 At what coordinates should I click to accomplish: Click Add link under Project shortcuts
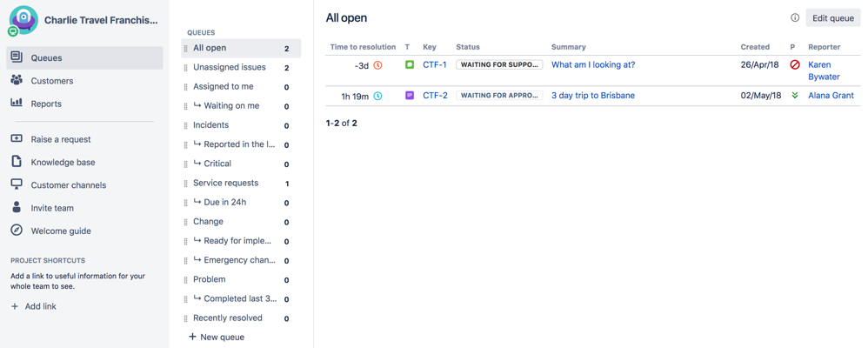point(41,307)
